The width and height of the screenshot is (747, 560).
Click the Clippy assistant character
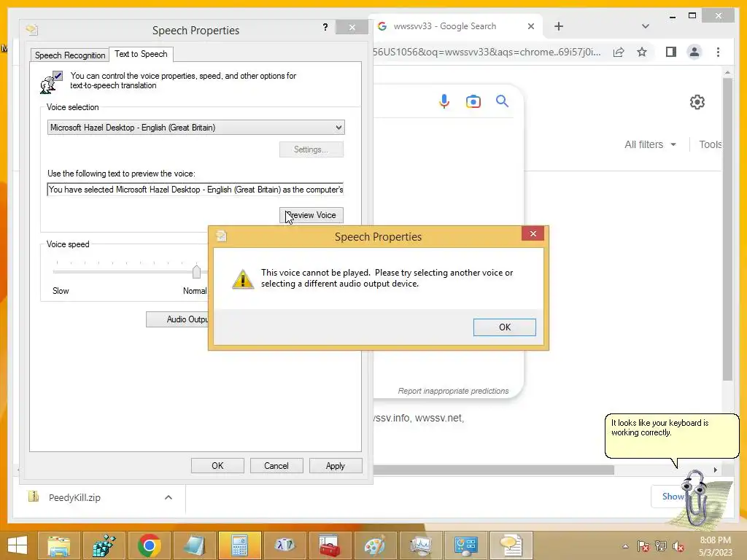697,497
